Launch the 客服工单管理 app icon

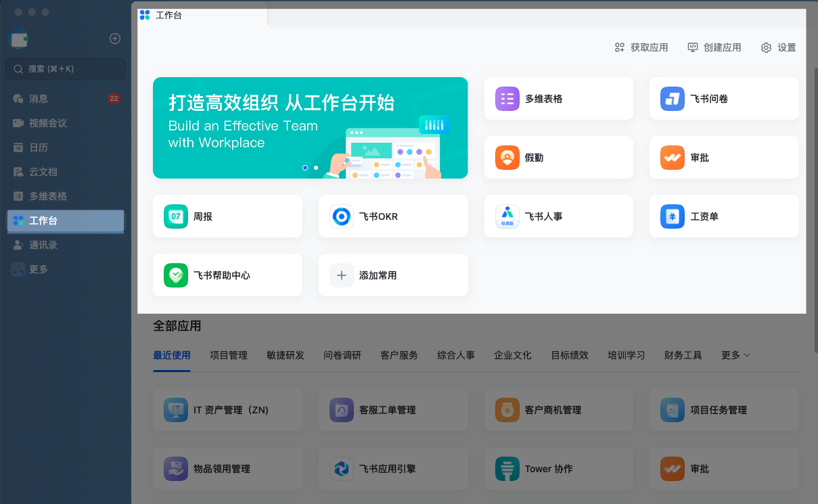coord(341,410)
